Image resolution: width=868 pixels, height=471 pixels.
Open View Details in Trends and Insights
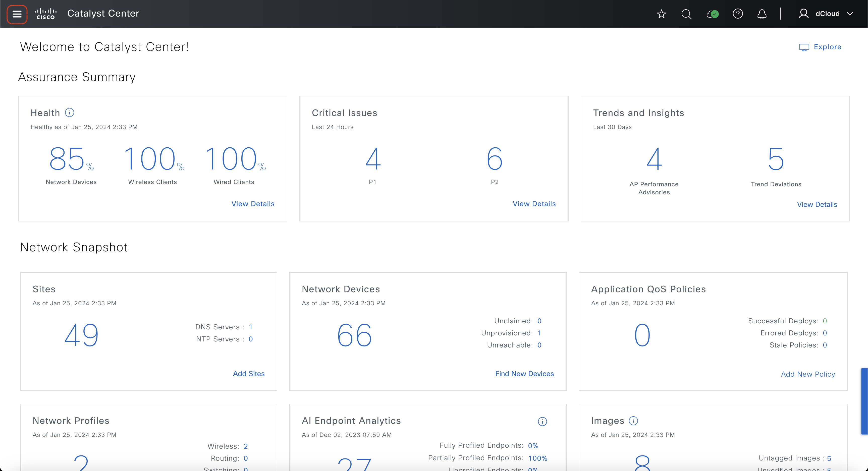pyautogui.click(x=817, y=205)
